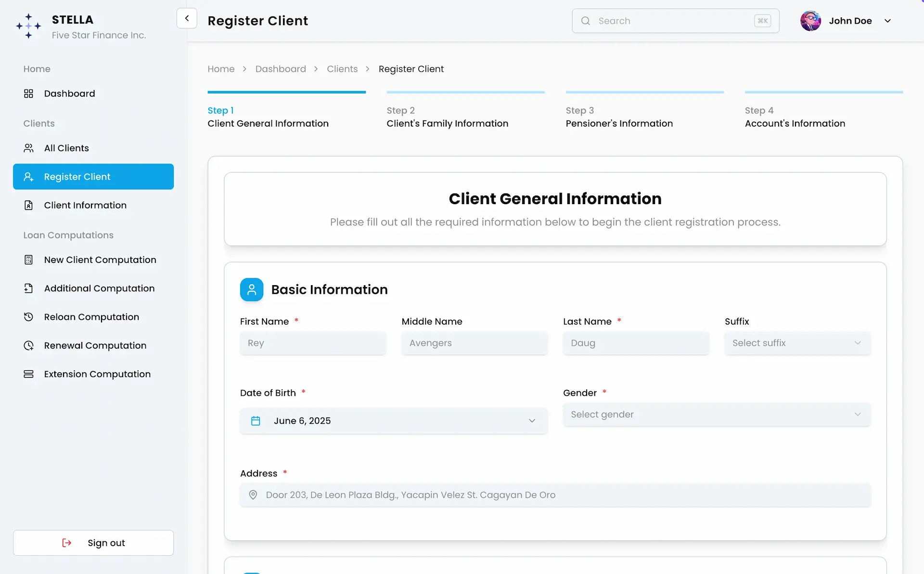Click the Reloan Computation history icon
The image size is (924, 574).
point(28,317)
